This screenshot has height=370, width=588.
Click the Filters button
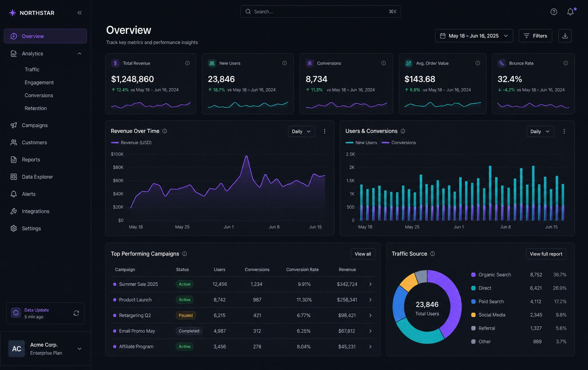tap(535, 36)
